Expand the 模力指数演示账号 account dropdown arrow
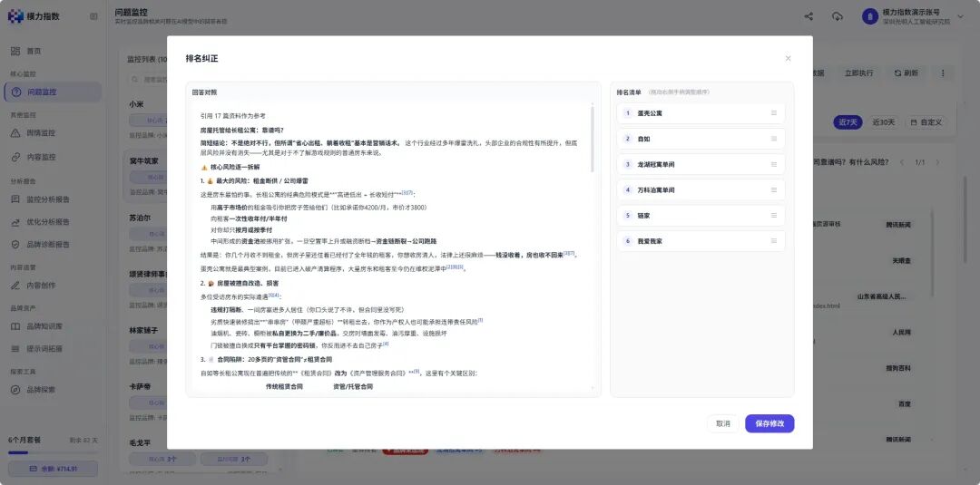Viewport: 980px width, 485px height. pos(961,16)
